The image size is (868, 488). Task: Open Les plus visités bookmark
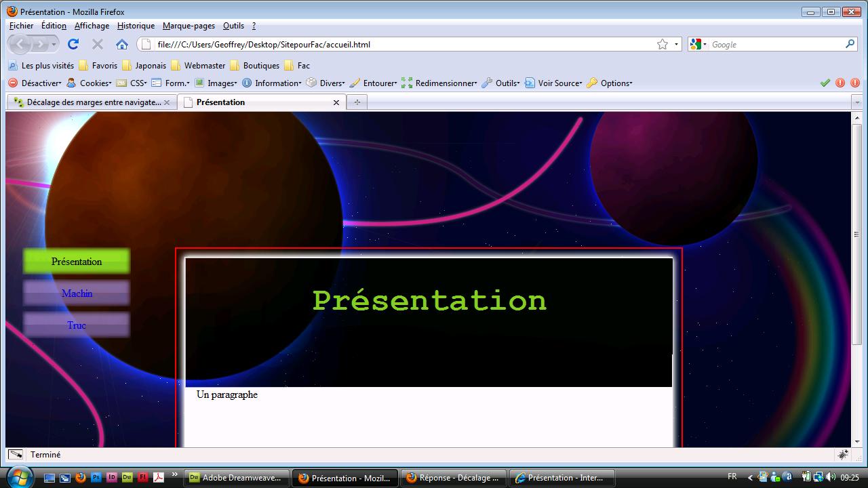41,66
